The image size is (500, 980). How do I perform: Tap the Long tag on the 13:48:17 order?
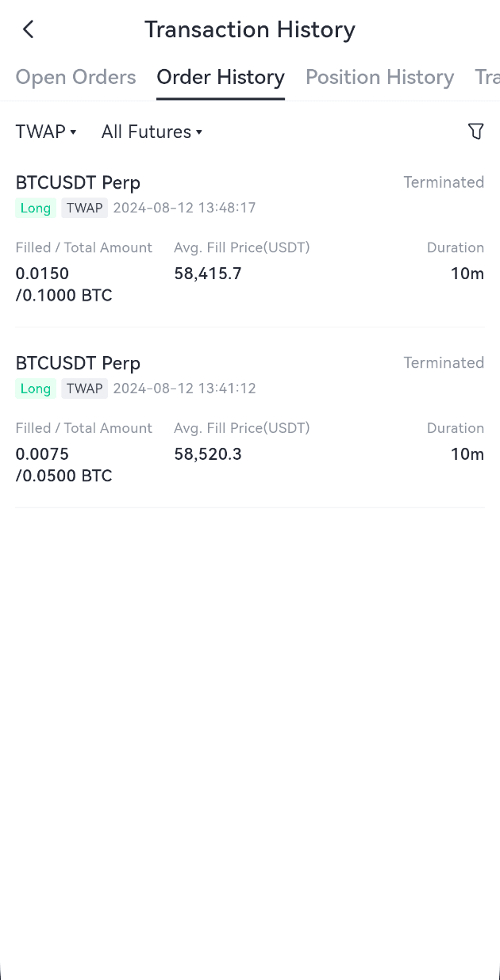36,209
